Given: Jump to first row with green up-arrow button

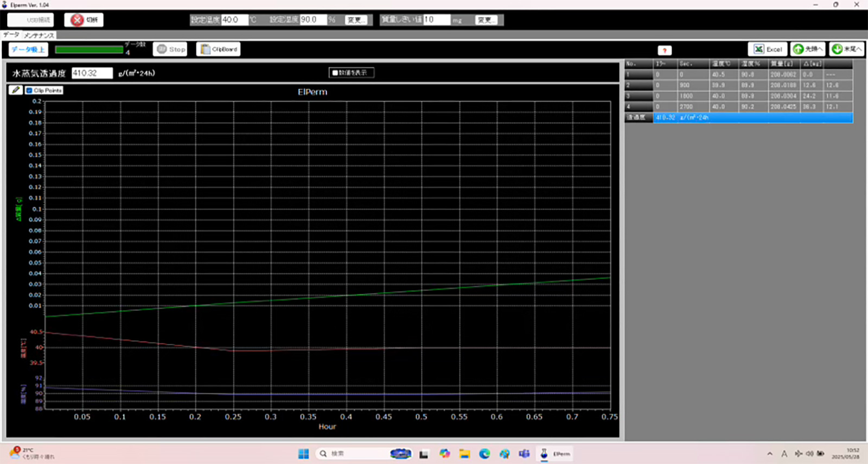Looking at the screenshot, I should tap(808, 49).
